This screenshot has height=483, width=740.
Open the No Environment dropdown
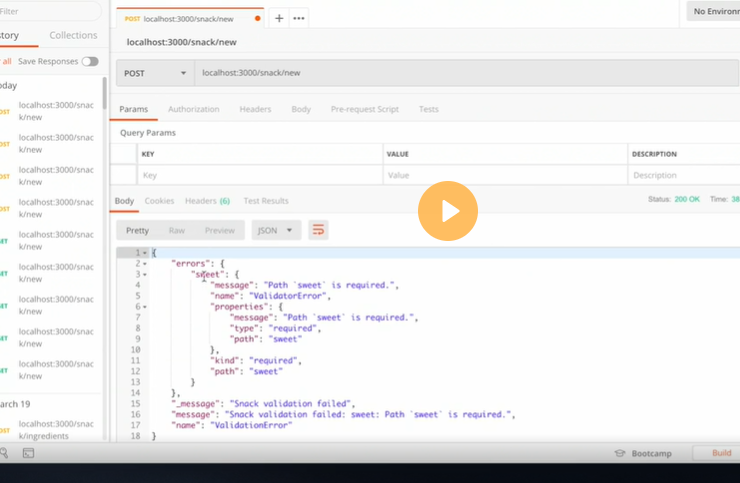[712, 12]
